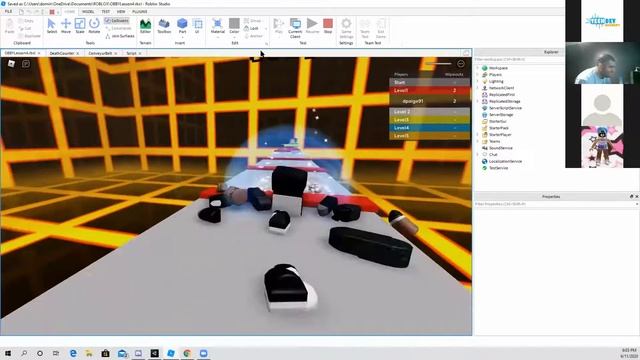Click the ellipsis icon above the leaderboard
This screenshot has height=360, width=640.
461,64
